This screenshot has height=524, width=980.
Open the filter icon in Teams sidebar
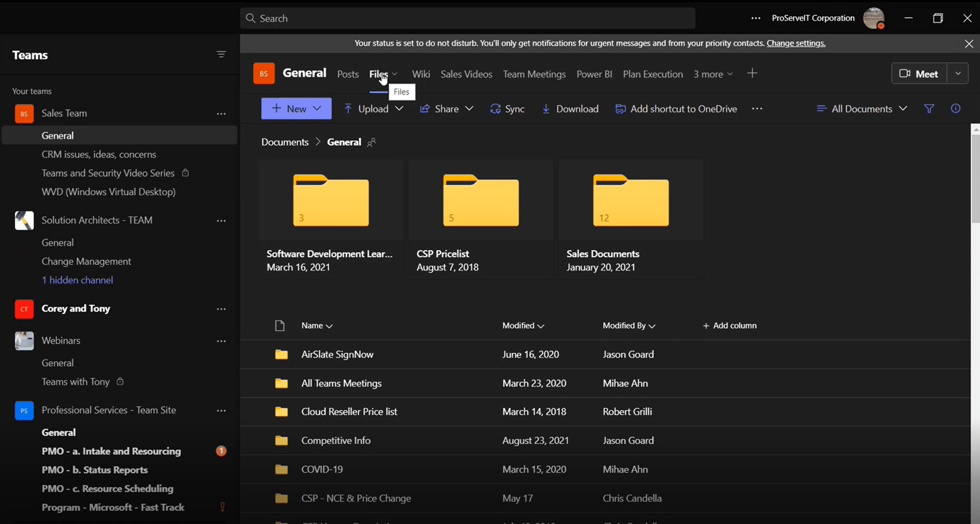pyautogui.click(x=221, y=54)
